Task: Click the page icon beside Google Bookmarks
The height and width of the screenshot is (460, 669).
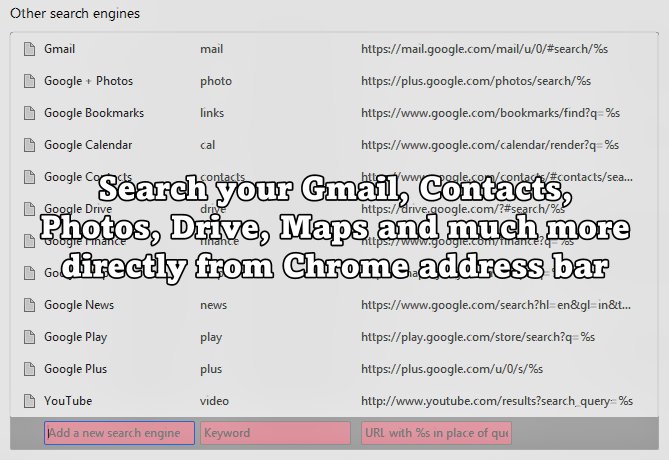Action: coord(29,113)
